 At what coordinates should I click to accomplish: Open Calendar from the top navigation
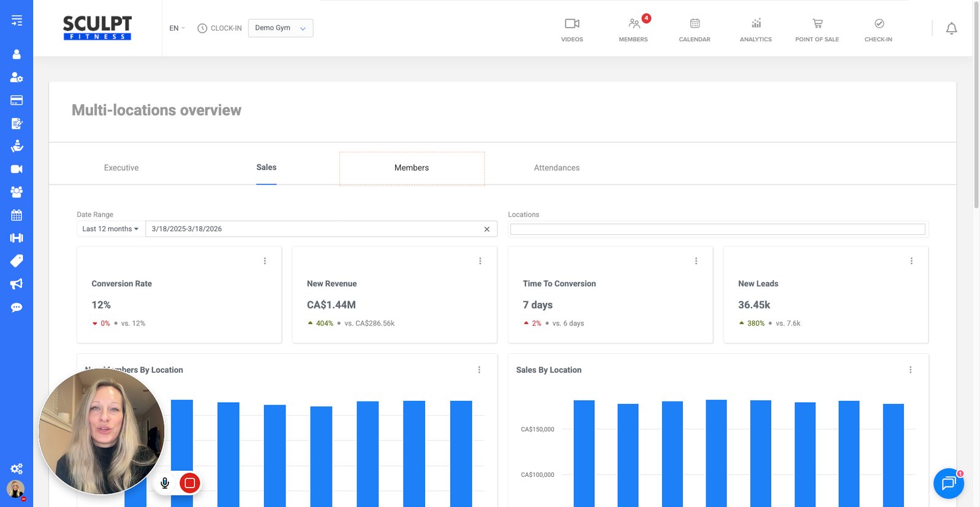pos(695,29)
